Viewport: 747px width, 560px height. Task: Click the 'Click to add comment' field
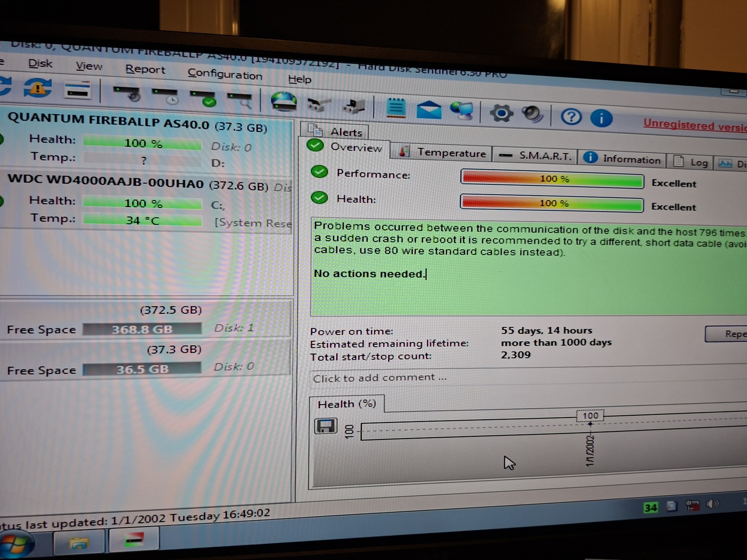[x=527, y=378]
